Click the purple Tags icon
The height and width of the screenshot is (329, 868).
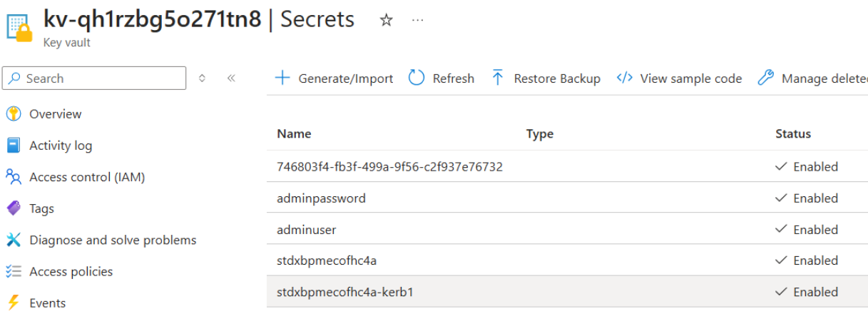pos(14,208)
